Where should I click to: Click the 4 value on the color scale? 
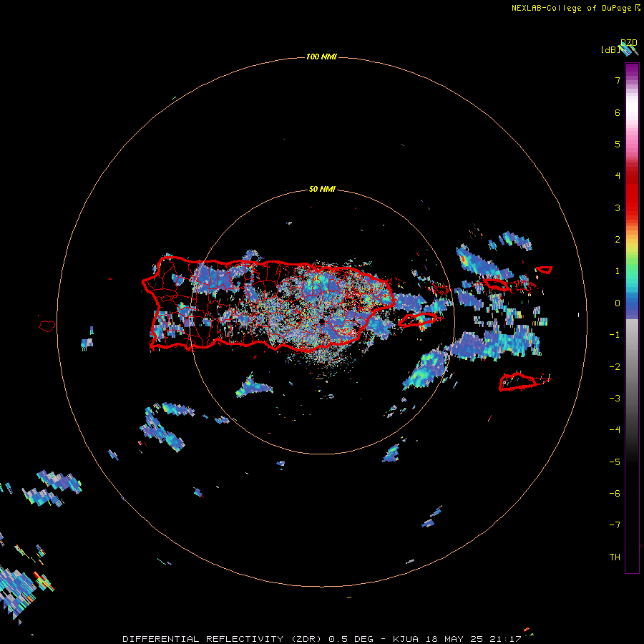tap(618, 176)
